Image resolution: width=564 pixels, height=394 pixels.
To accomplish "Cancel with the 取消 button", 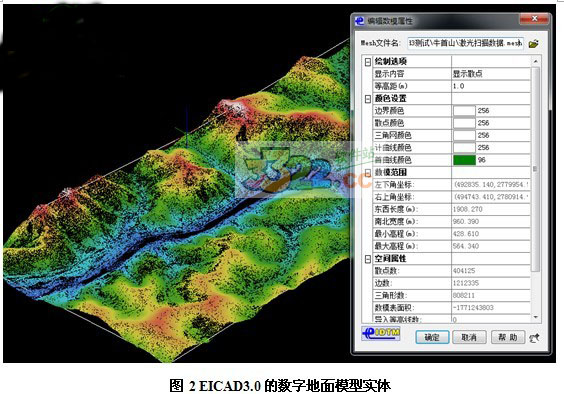I will [x=469, y=337].
